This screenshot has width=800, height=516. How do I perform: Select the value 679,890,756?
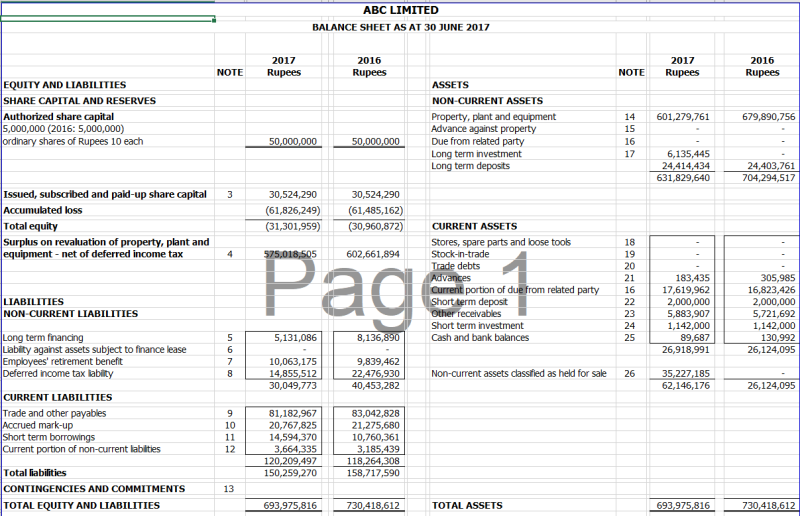pos(768,116)
